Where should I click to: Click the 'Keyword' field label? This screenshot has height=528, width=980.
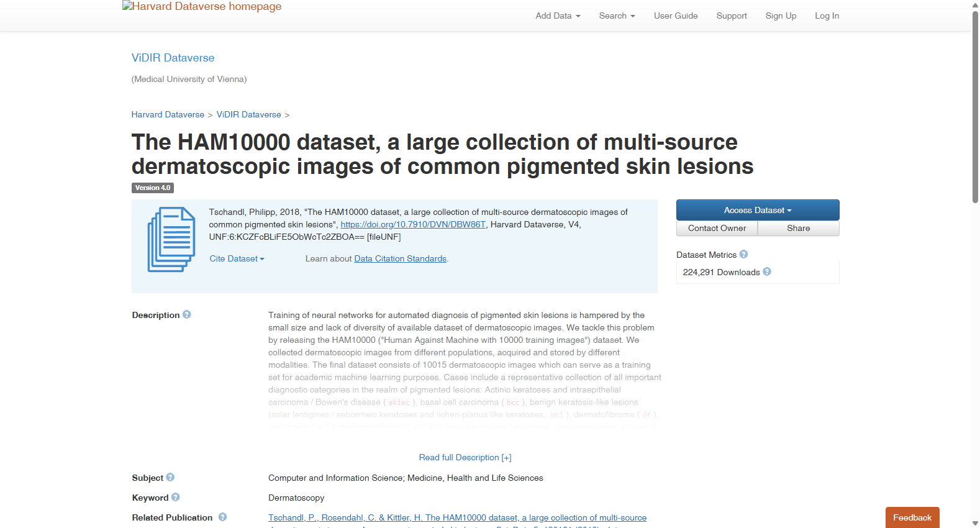tap(150, 498)
